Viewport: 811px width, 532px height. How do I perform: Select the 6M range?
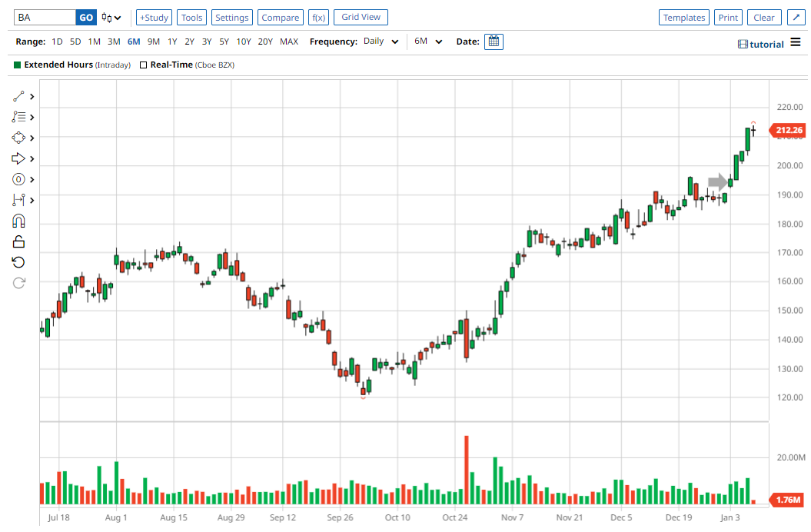tap(134, 42)
